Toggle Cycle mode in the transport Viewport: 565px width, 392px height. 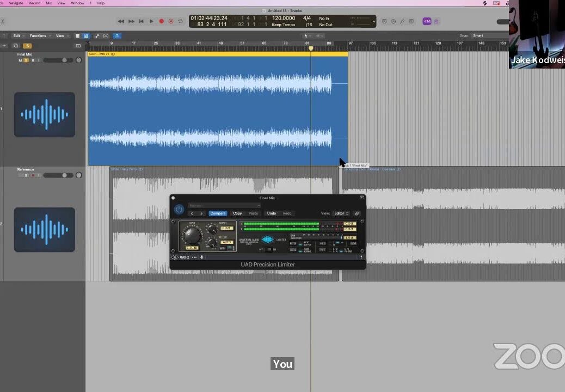(180, 21)
